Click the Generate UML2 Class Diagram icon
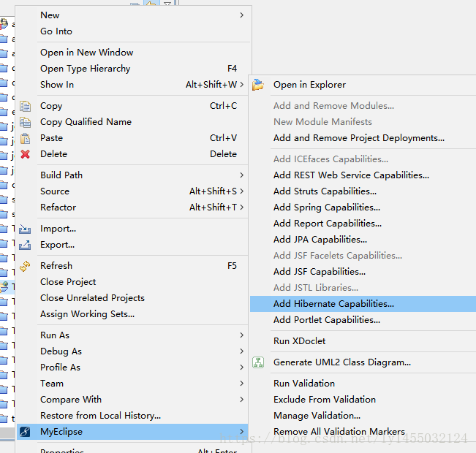This screenshot has width=476, height=453. point(258,362)
